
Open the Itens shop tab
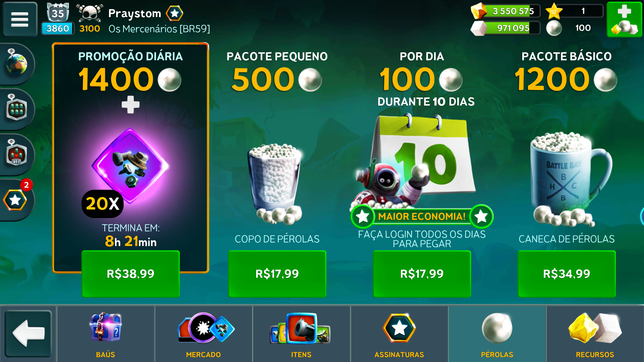tap(301, 334)
